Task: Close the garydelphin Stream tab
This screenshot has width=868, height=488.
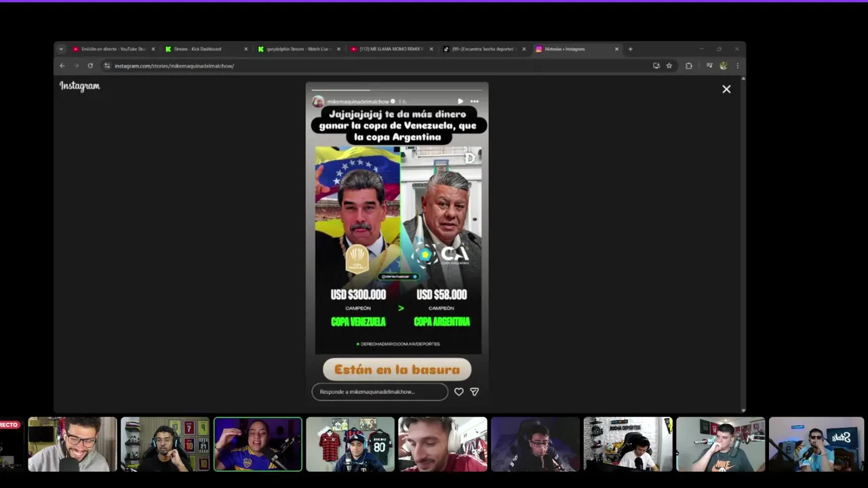Action: click(338, 49)
